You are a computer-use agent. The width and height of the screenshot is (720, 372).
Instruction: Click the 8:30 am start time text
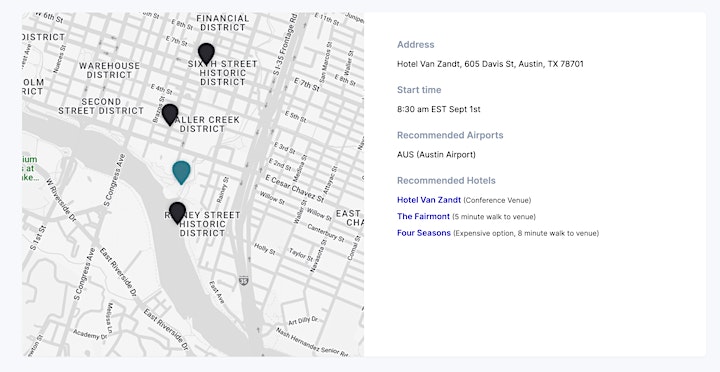point(439,109)
